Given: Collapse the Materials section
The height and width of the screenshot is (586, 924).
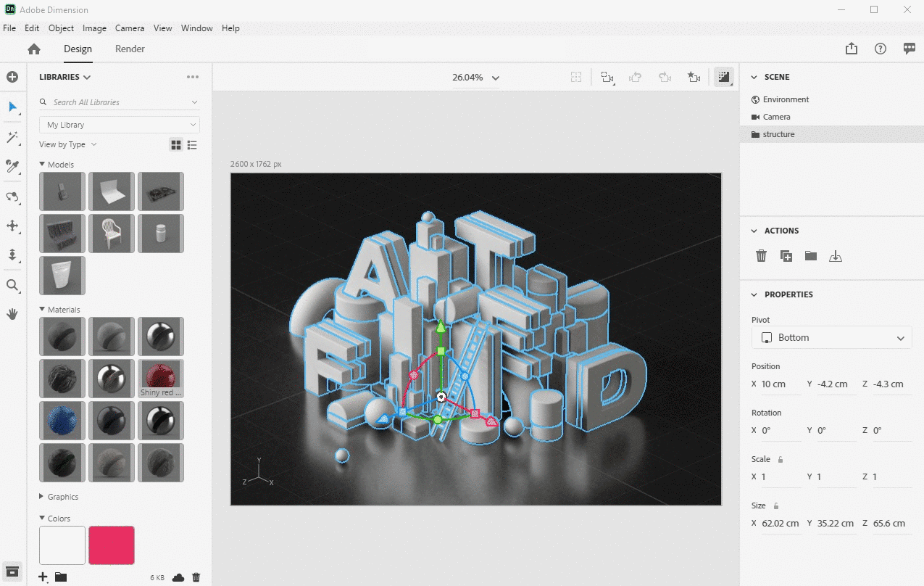Looking at the screenshot, I should coord(42,309).
